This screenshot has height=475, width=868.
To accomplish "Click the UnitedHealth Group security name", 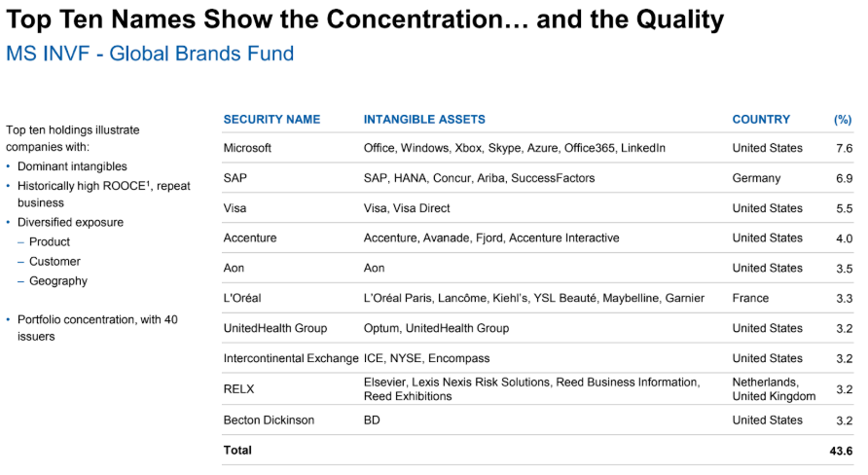I will [x=275, y=329].
